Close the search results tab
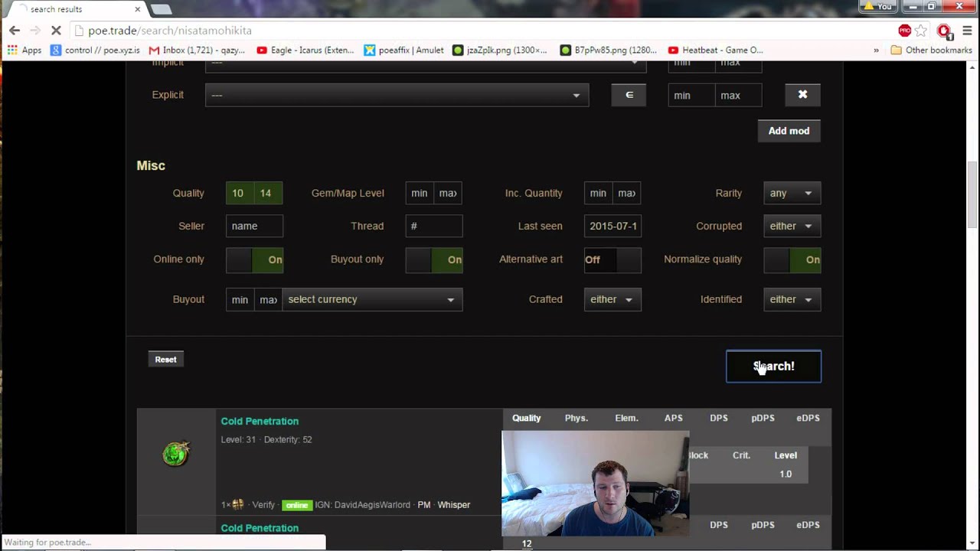Viewport: 980px width, 551px height. (138, 9)
